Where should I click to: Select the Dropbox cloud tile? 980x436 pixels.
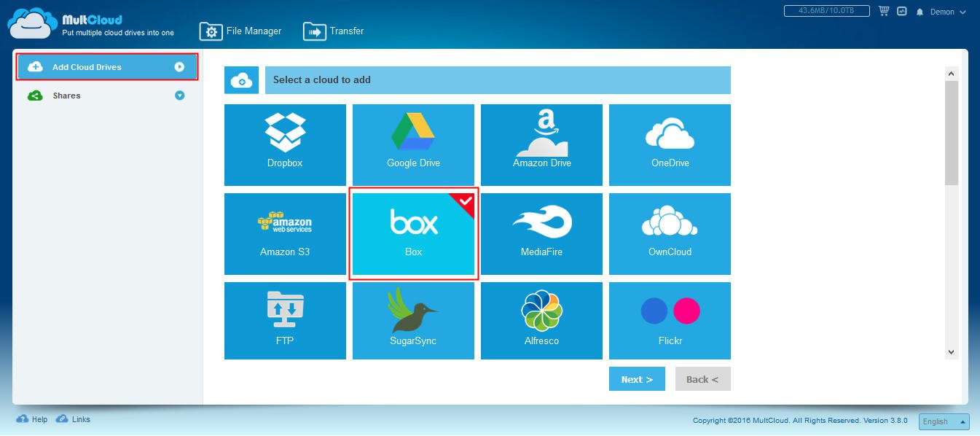point(285,144)
